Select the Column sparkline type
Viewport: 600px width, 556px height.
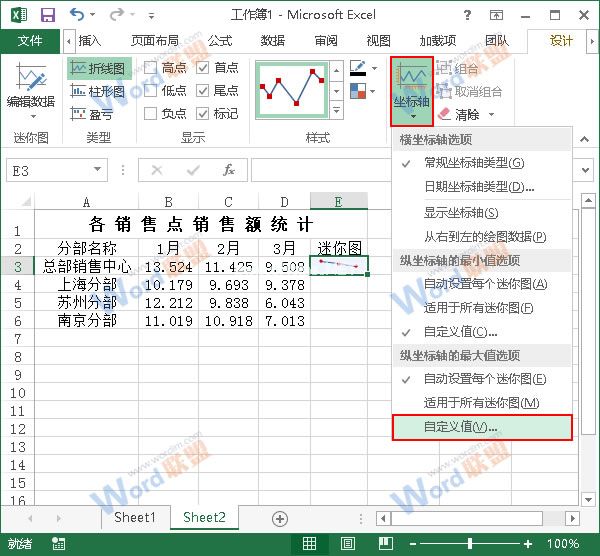(x=98, y=91)
